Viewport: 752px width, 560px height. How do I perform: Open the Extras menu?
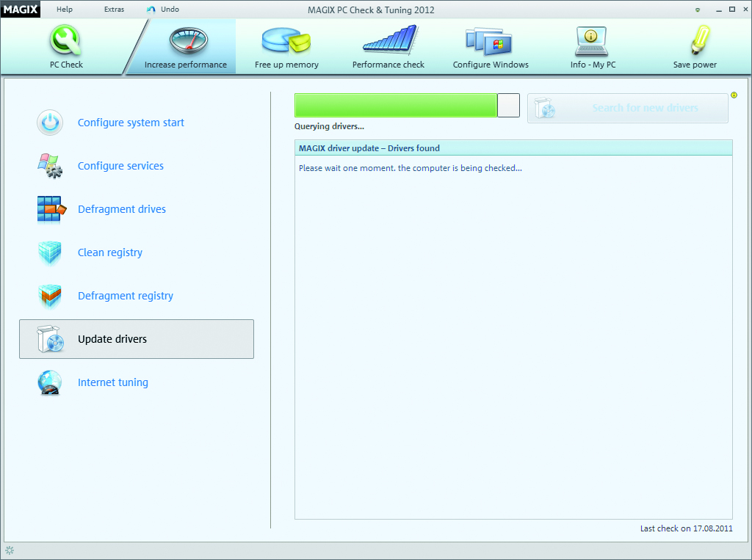[x=114, y=9]
